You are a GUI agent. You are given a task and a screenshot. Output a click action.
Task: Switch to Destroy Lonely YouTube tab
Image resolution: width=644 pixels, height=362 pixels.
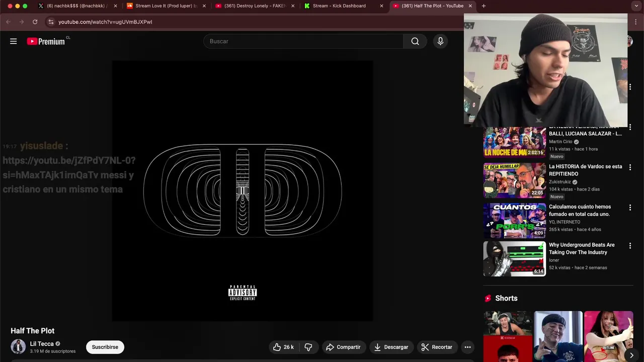point(255,6)
